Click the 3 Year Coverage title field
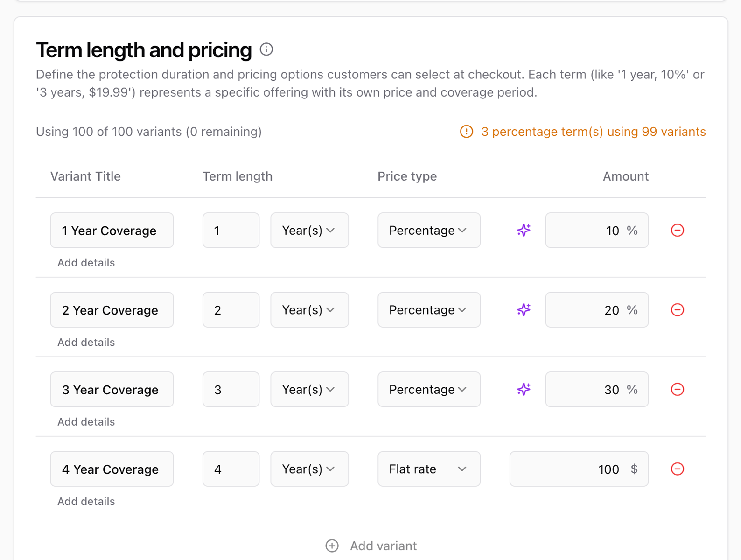Viewport: 741px width, 560px height. coord(112,389)
